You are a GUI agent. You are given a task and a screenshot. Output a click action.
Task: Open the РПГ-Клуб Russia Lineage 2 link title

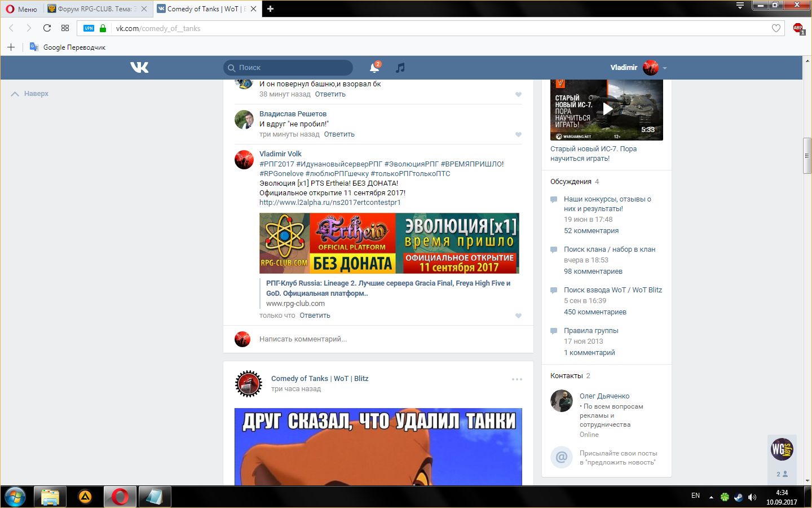point(388,288)
